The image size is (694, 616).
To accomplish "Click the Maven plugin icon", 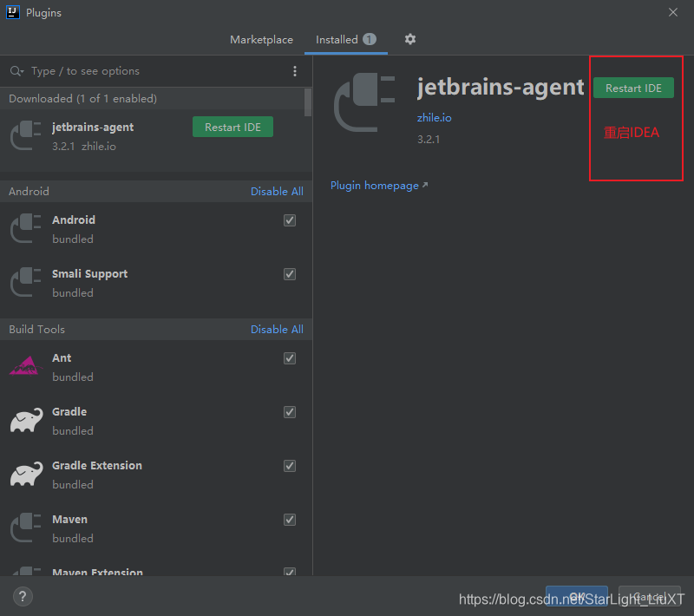I will click(26, 528).
